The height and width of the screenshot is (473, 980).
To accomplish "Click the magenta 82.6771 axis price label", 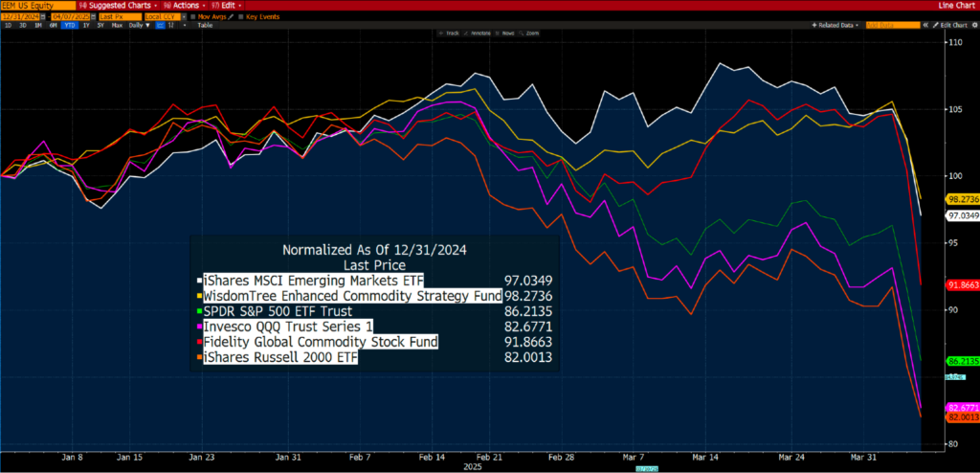I will [963, 407].
